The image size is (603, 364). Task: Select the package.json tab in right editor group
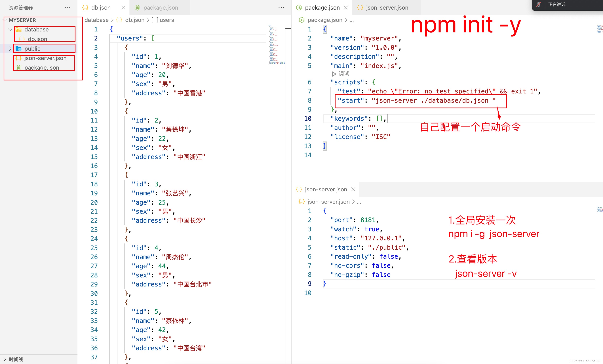322,8
